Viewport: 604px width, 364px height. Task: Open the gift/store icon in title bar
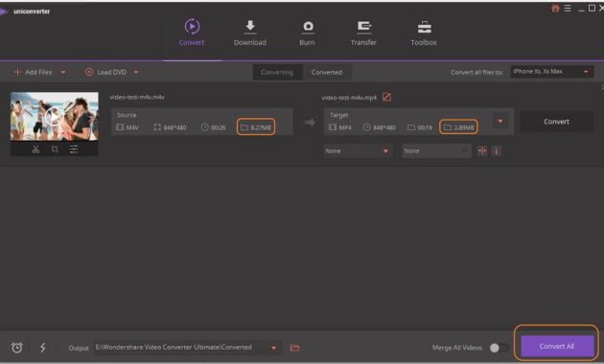(555, 9)
